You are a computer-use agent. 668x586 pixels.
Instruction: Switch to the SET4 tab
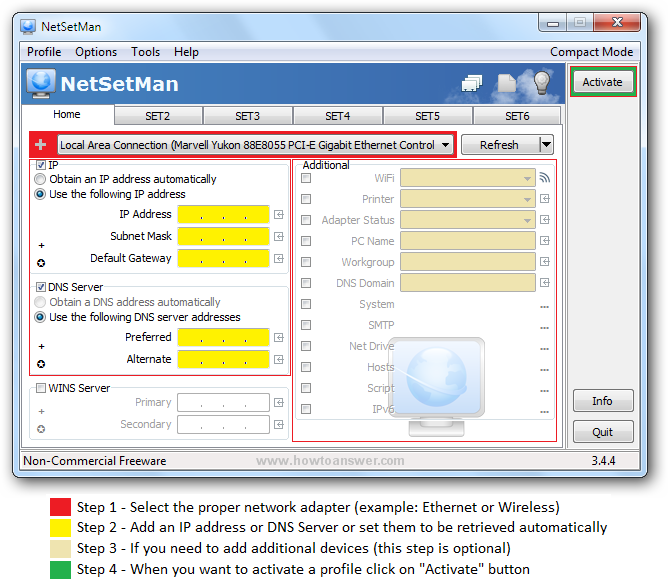tap(337, 116)
